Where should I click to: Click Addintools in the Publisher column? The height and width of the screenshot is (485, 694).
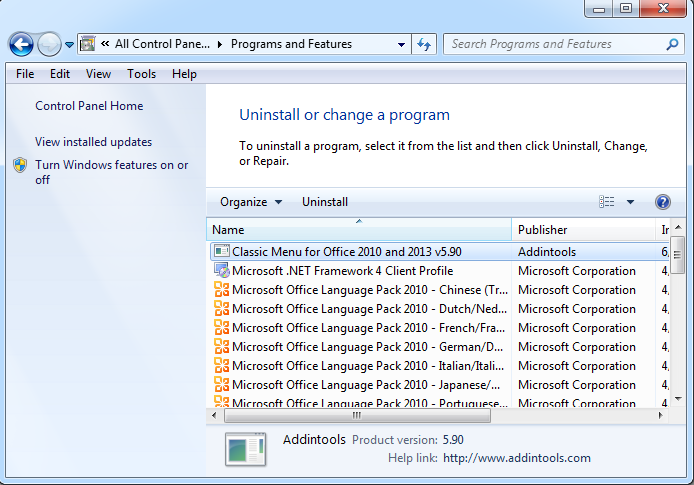pyautogui.click(x=547, y=252)
